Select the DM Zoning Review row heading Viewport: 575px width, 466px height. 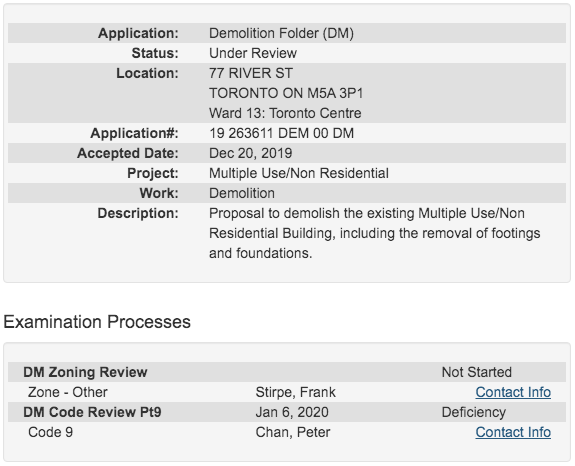pos(85,372)
